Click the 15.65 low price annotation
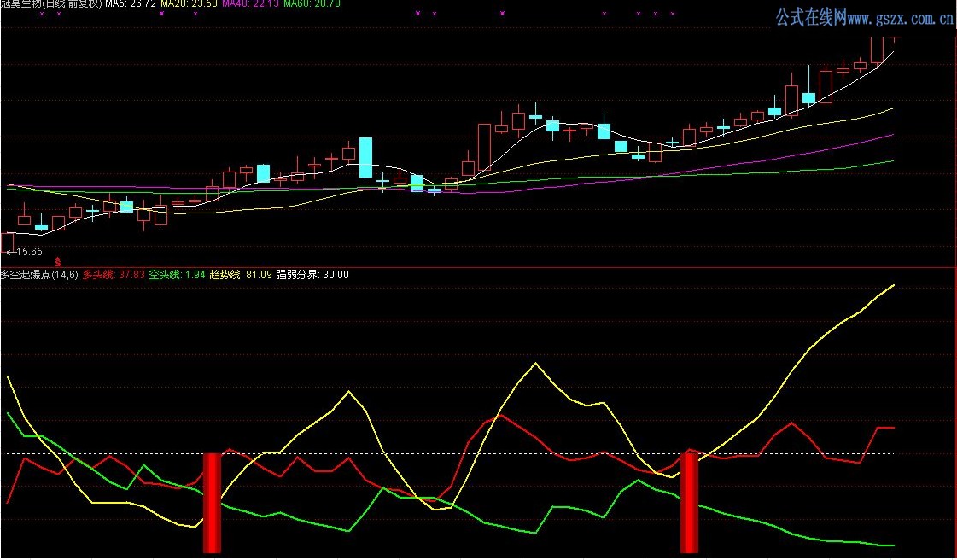This screenshot has width=957, height=560. (x=25, y=251)
